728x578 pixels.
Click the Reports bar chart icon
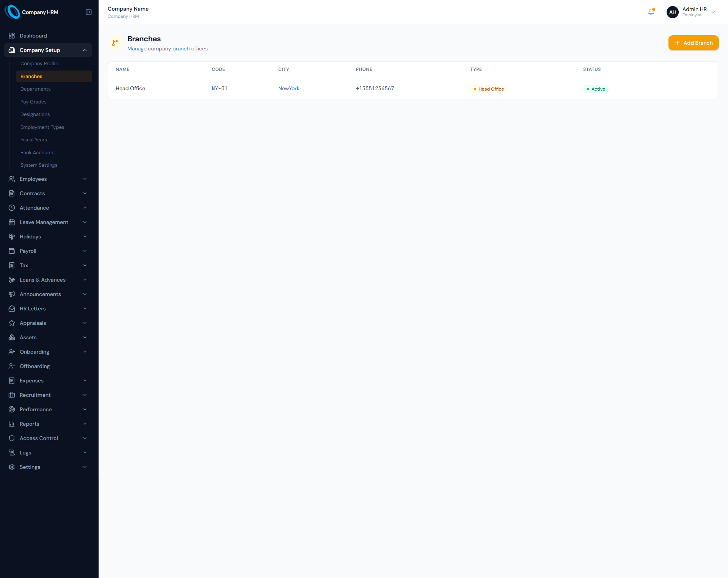(12, 424)
